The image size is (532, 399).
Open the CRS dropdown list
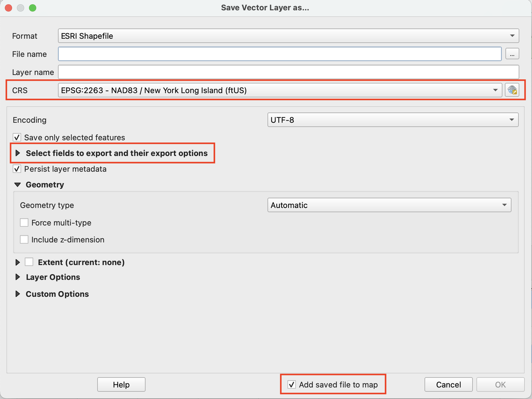click(495, 90)
